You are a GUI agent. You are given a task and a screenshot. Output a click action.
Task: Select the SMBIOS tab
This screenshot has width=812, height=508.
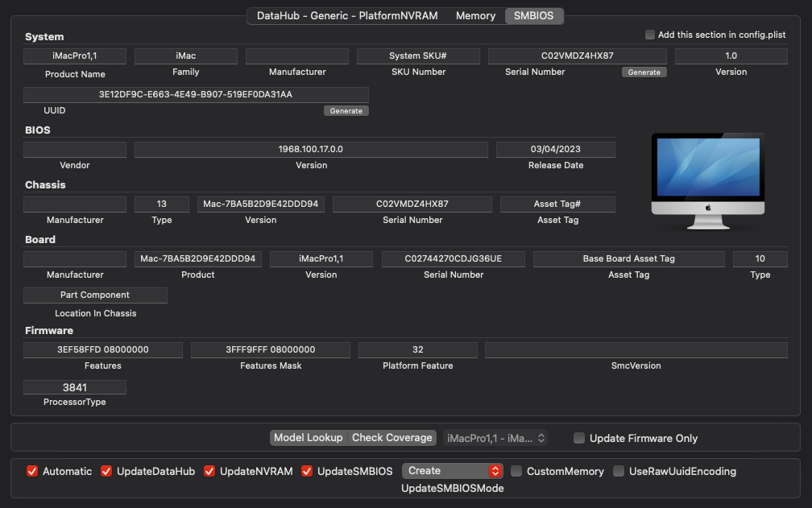tap(533, 15)
